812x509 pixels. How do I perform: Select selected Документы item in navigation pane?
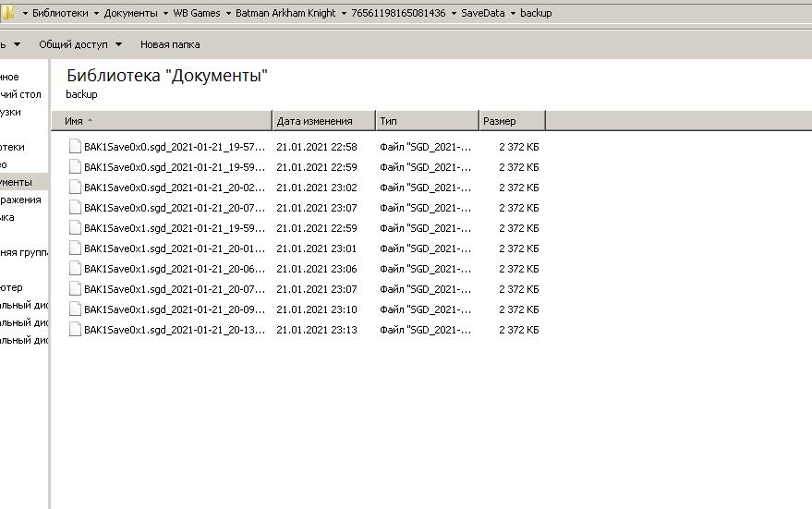[24, 182]
